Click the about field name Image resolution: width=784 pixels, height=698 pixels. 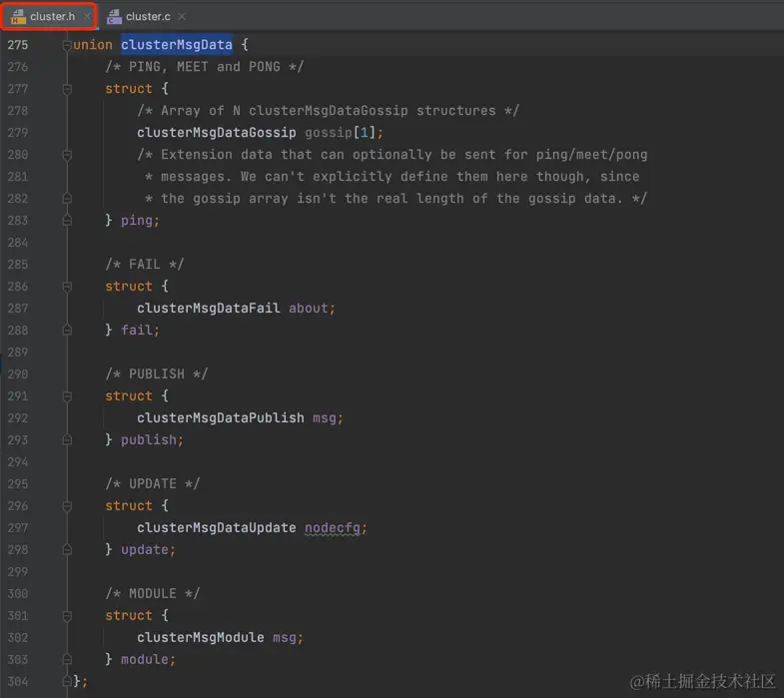(x=308, y=308)
